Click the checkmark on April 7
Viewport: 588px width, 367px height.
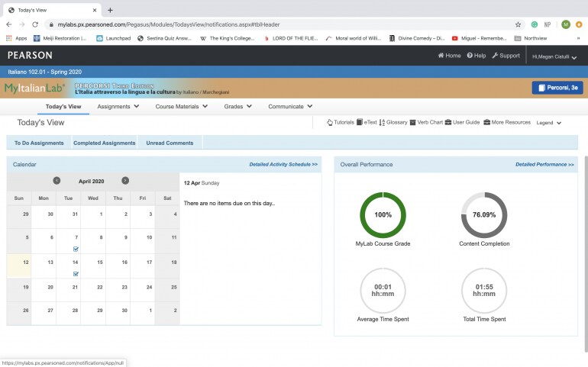pos(76,249)
